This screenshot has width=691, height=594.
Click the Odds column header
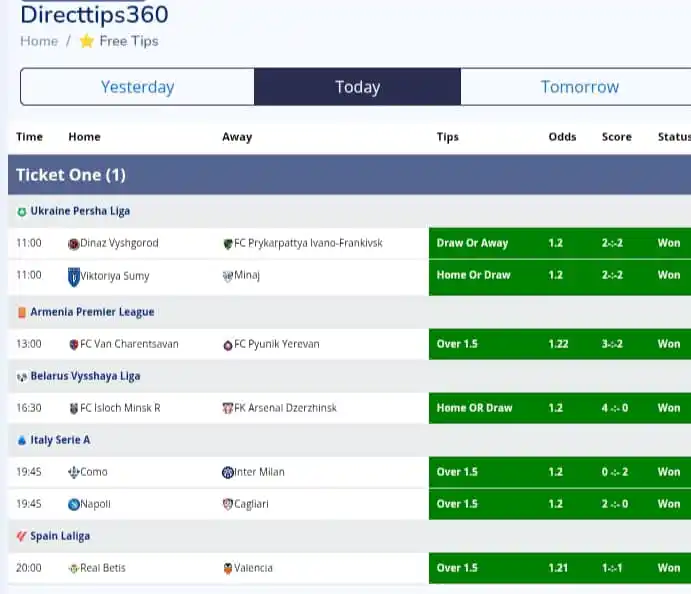coord(562,137)
